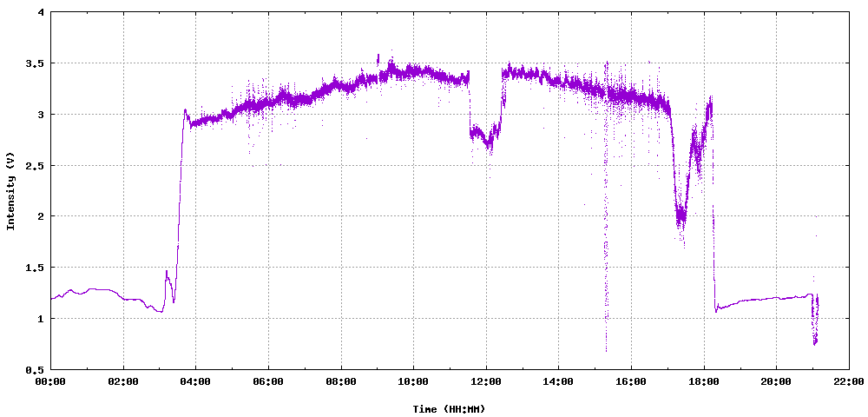Click the 1.5 y-axis tick label
Screen dimensions: 868x417
tap(36, 267)
